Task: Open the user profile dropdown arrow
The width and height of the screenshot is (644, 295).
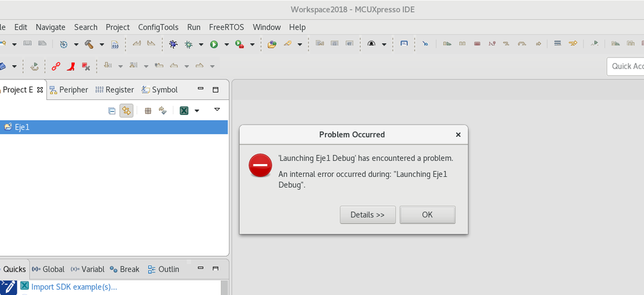Action: 384,45
